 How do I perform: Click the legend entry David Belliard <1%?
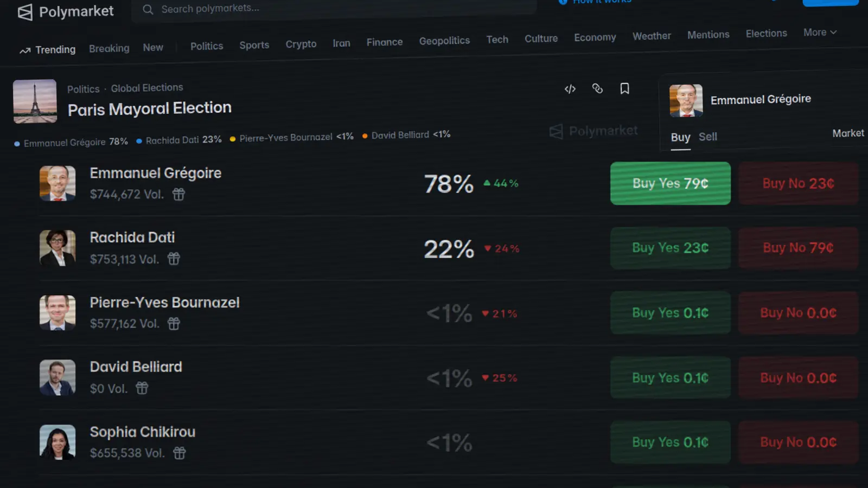(406, 134)
